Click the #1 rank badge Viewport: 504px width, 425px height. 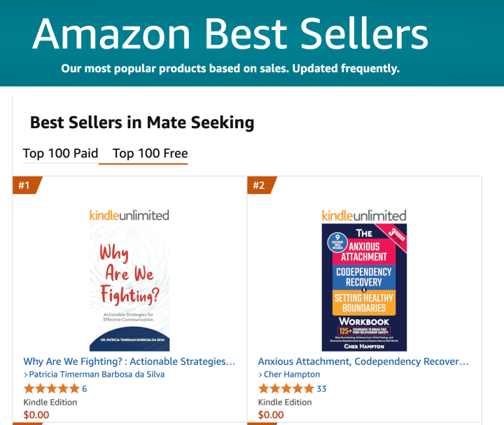click(25, 186)
